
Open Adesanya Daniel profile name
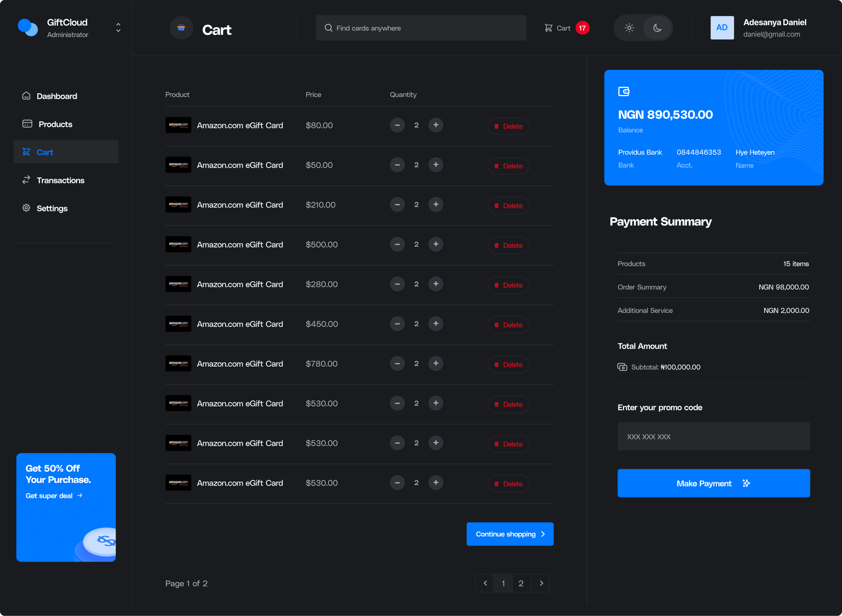pyautogui.click(x=775, y=22)
